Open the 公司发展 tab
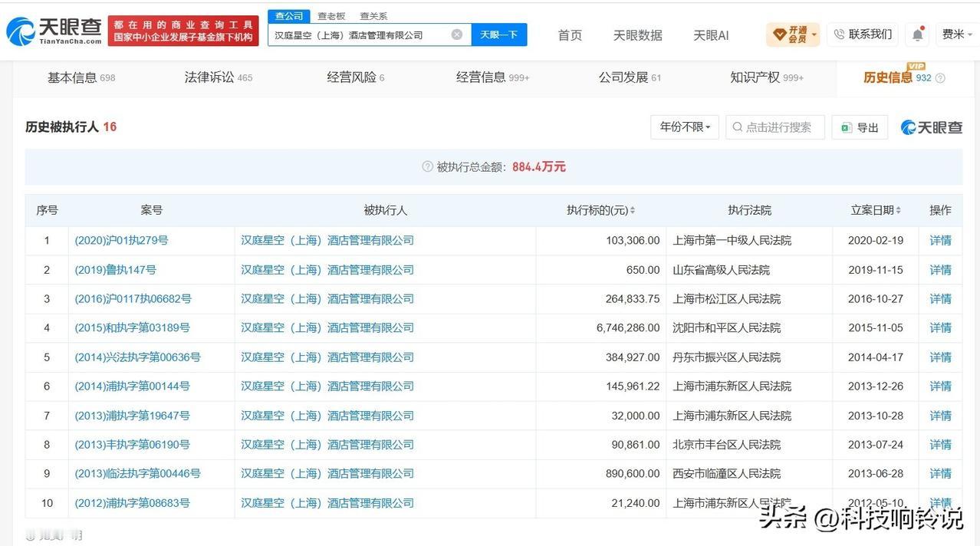 tap(630, 77)
